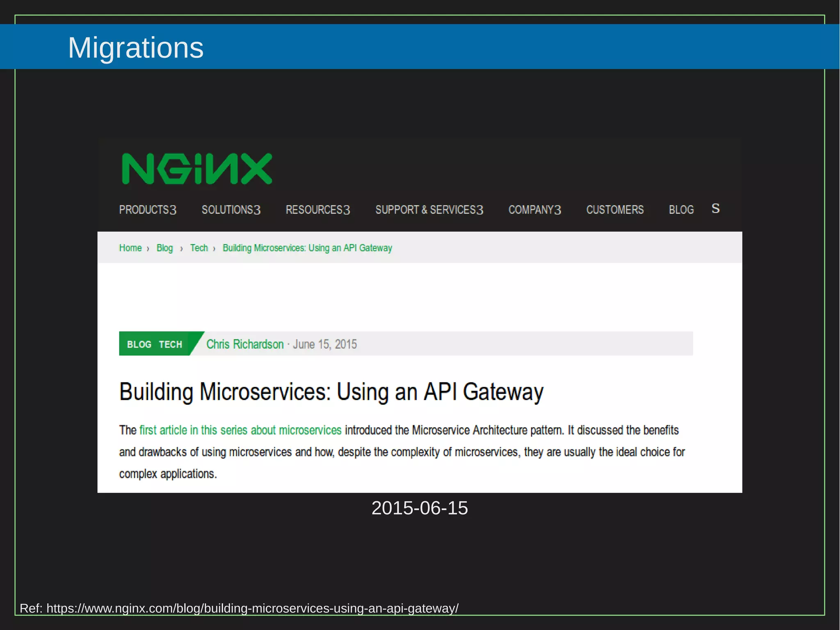Open the COMPANY menu

tap(535, 210)
